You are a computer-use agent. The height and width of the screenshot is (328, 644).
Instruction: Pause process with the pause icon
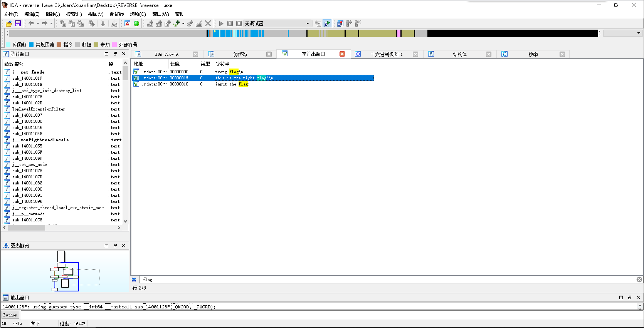(230, 23)
